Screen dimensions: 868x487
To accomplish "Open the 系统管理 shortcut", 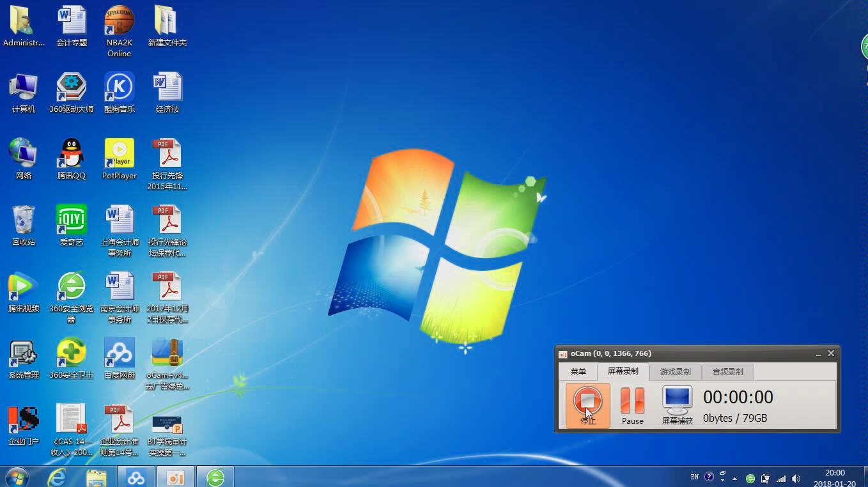I will (x=24, y=359).
